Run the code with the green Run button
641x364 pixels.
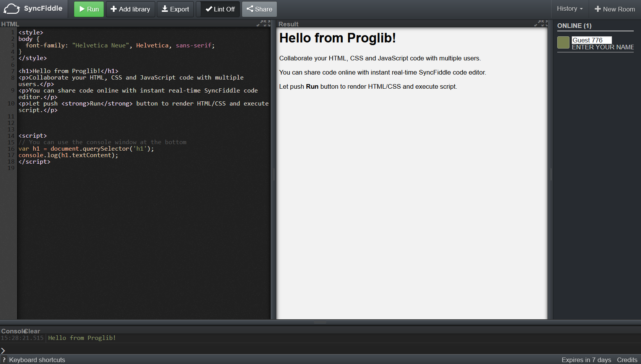click(89, 9)
